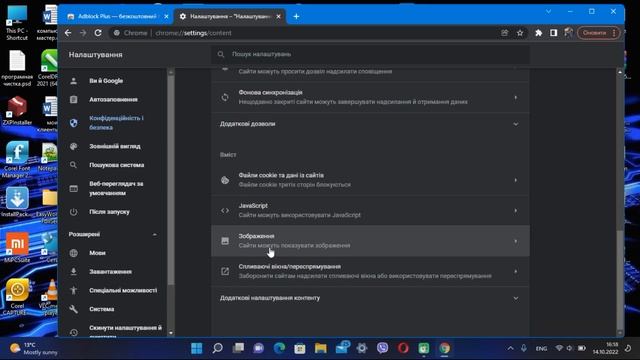Click the code brackets icon beside JavaScript
This screenshot has height=360, width=640.
tap(225, 211)
